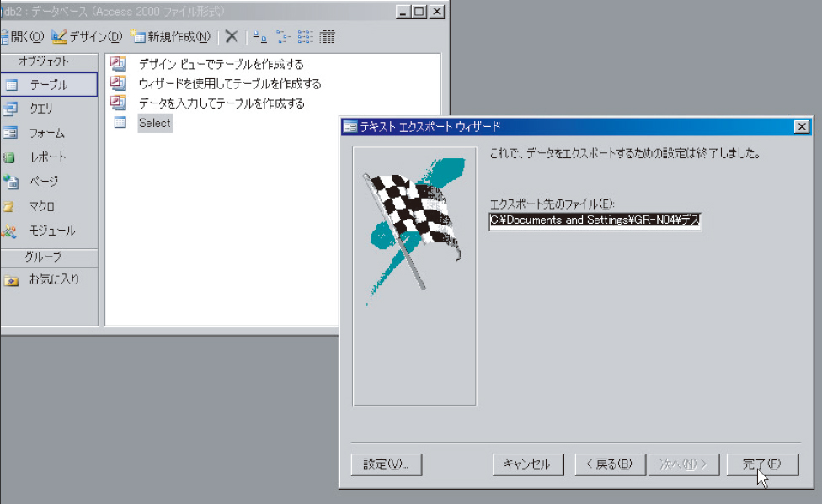822x504 pixels.
Task: Click the テーブル sidebar icon
Action: pyautogui.click(x=12, y=85)
